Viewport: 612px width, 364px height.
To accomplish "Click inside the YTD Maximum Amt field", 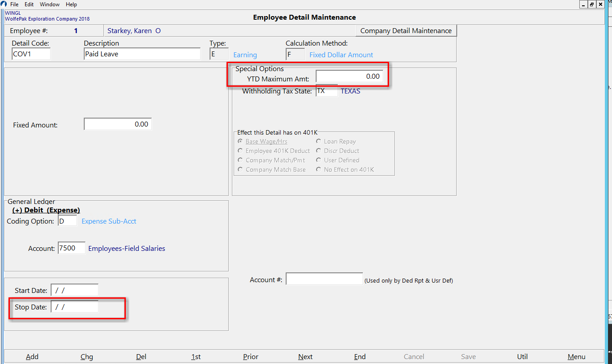I will (351, 76).
